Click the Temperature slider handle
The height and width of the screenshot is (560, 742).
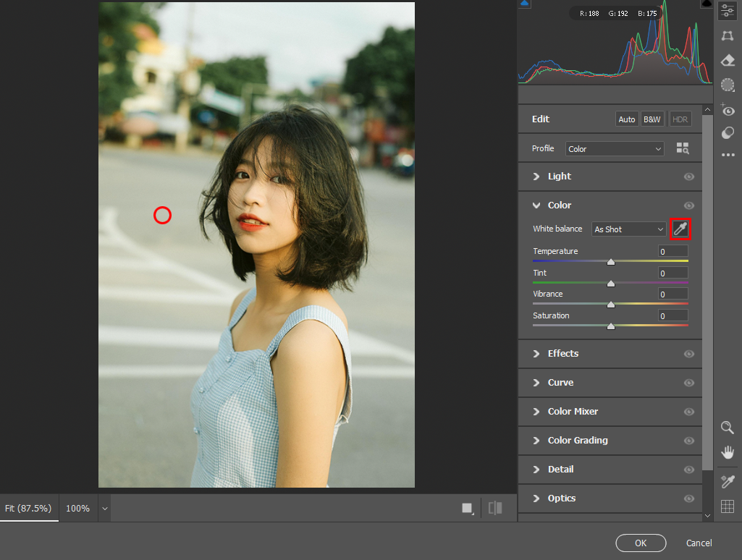point(611,262)
